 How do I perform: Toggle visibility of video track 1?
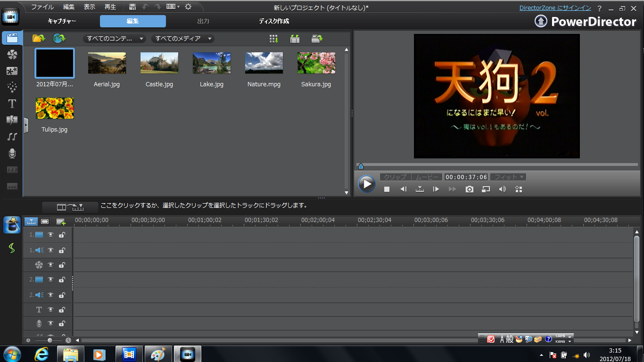pyautogui.click(x=50, y=235)
